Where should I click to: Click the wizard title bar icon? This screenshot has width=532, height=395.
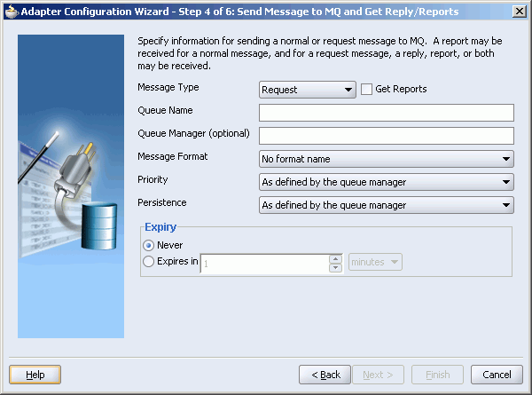12,12
